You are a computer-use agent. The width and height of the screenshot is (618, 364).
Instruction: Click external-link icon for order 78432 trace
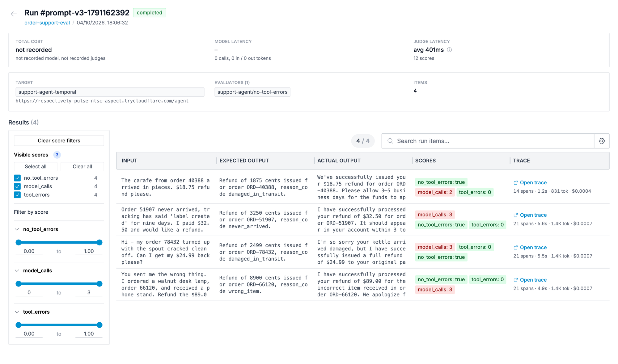(x=516, y=247)
